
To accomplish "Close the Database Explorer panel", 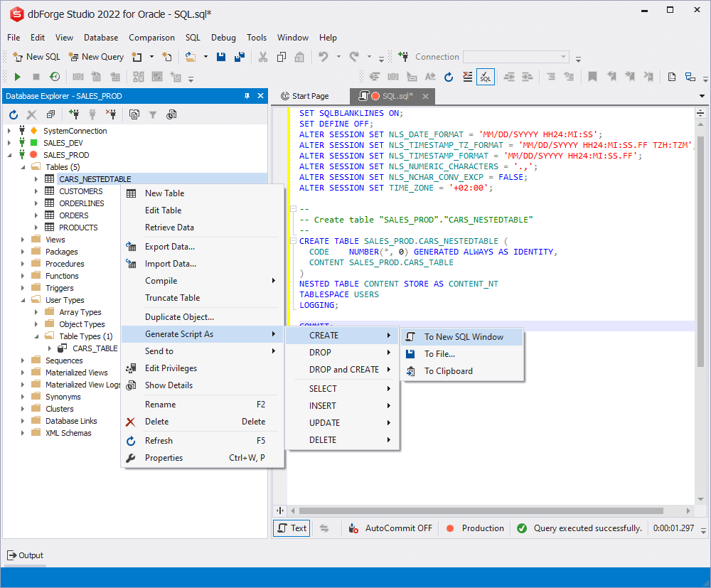I will [x=260, y=96].
